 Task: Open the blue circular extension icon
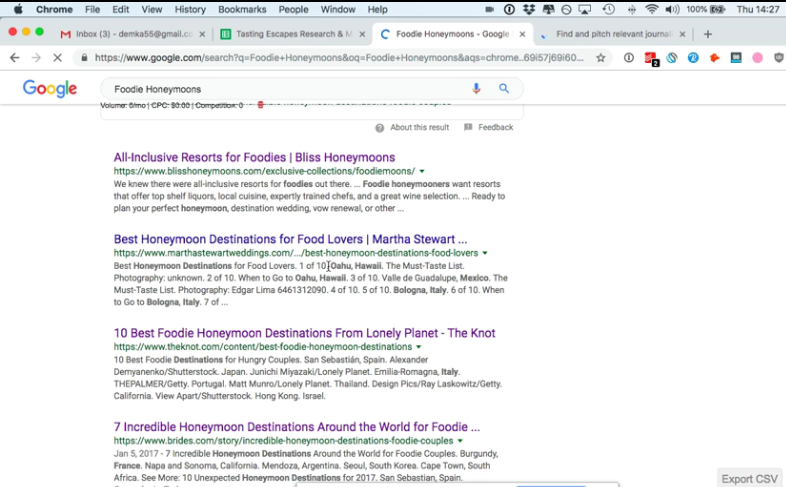693,58
